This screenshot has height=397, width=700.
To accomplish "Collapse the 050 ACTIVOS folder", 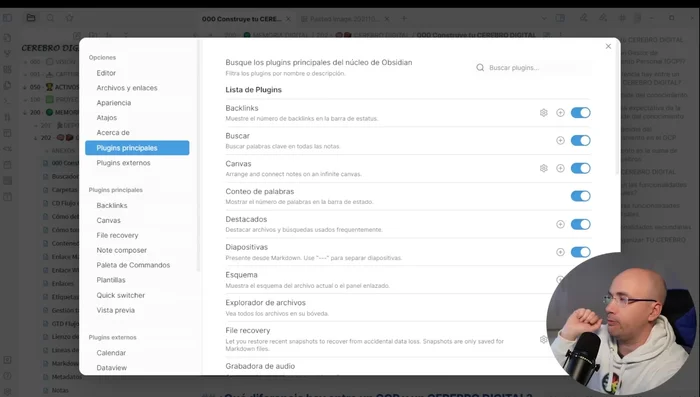I will [x=25, y=87].
